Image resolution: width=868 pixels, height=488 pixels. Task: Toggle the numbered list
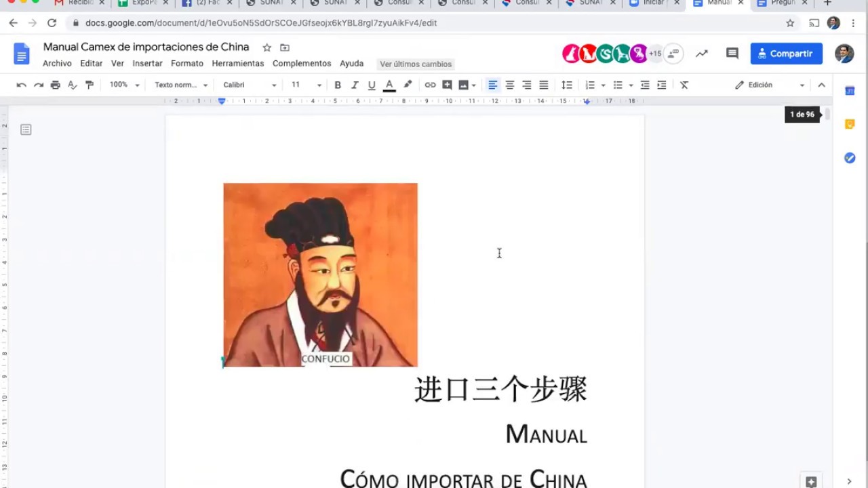590,85
